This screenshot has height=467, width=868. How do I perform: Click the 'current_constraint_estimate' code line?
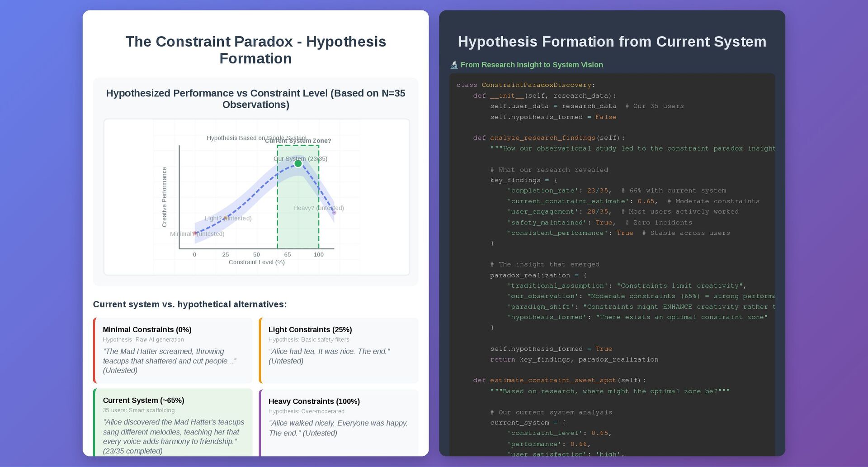click(x=633, y=201)
